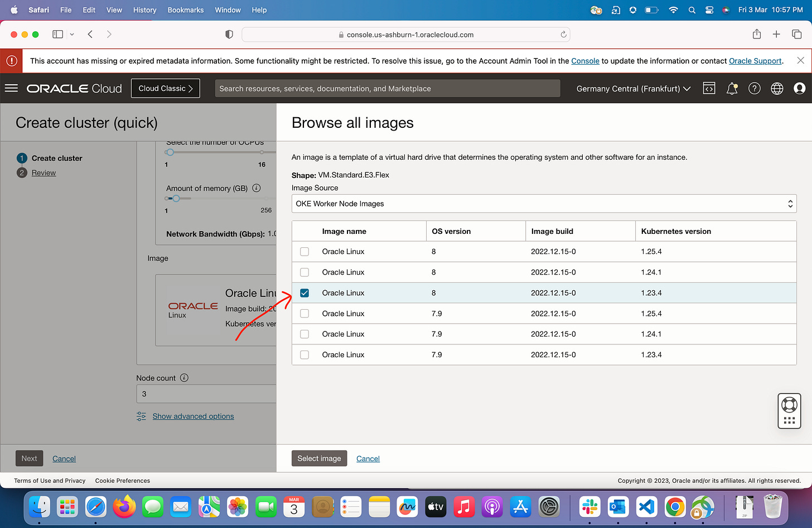Check Oracle Linux 7.9 Kubernetes 1.23.4 image
Screen dimensions: 812x528
(304, 355)
